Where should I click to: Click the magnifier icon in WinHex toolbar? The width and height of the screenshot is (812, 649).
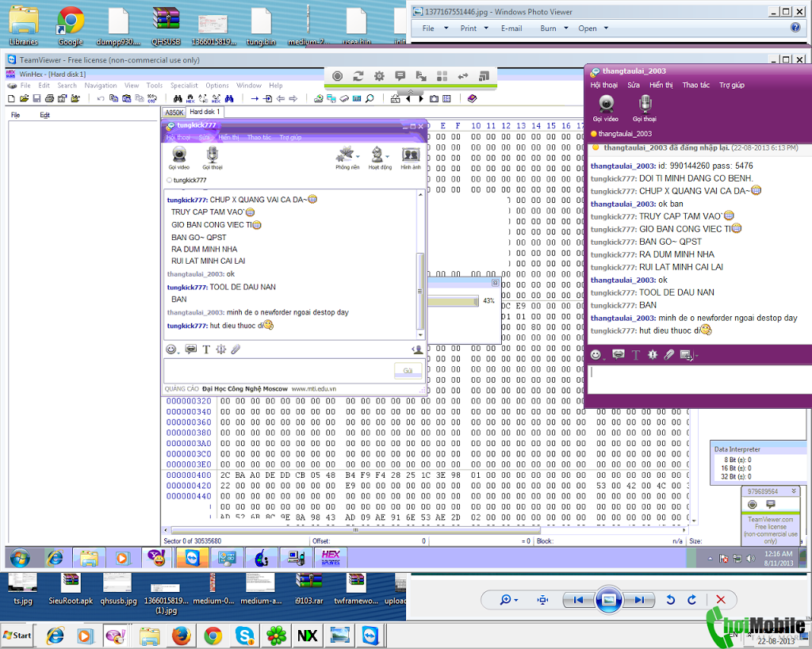point(370,98)
